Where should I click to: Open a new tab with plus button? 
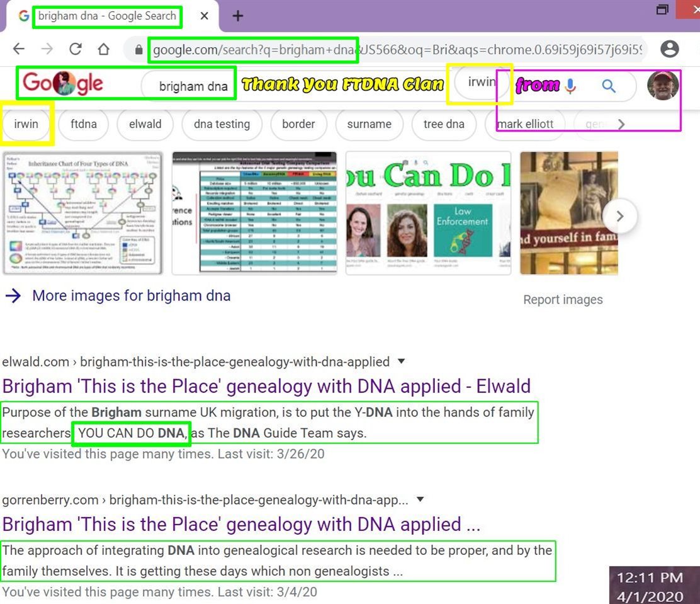(237, 16)
